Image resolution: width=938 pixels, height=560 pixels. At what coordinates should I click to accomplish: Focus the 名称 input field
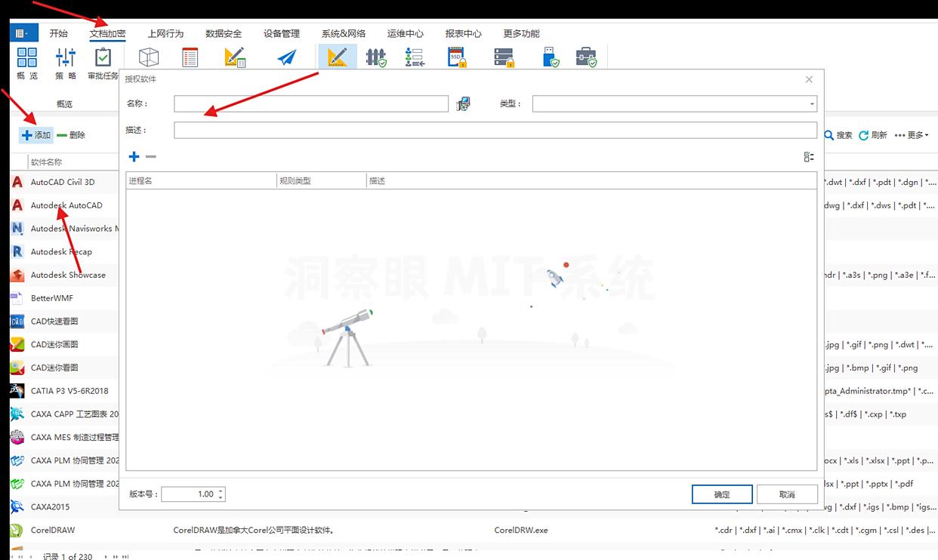click(x=311, y=103)
